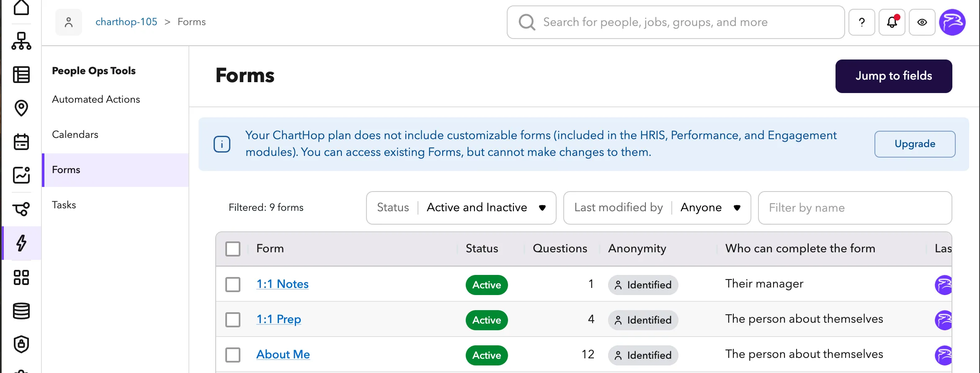Focus the global search field
This screenshot has height=373, width=980.
pyautogui.click(x=676, y=22)
